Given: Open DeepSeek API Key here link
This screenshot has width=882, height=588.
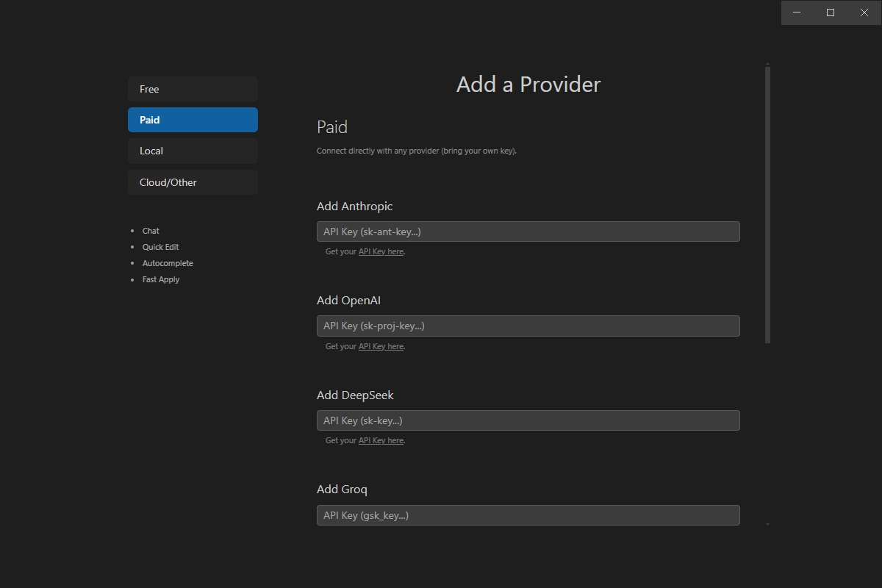Looking at the screenshot, I should coord(381,440).
